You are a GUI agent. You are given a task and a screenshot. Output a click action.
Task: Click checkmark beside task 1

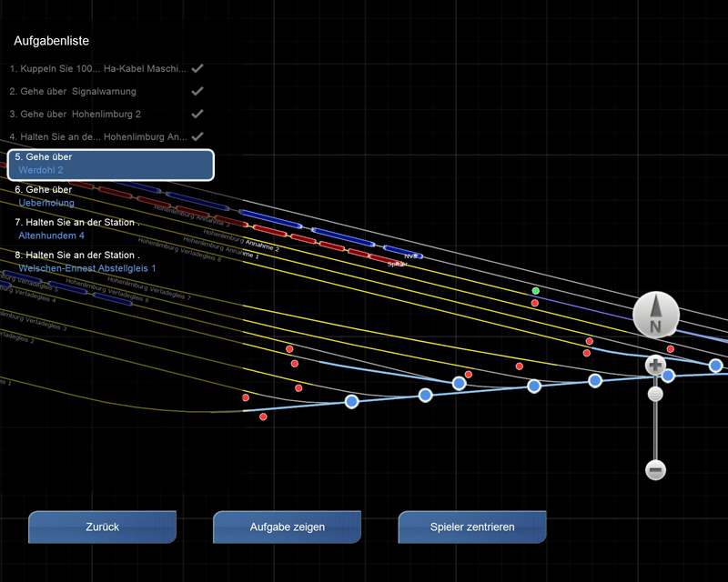pos(197,68)
